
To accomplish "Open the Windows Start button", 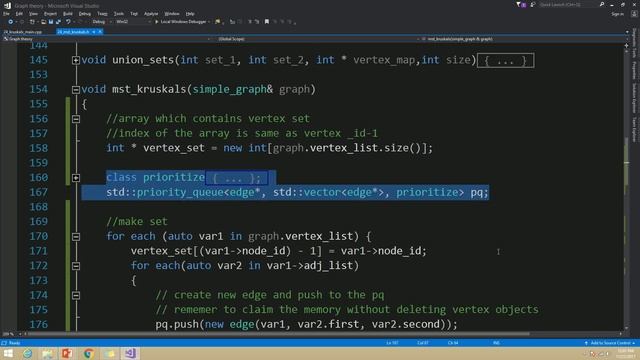I will click(x=8, y=353).
